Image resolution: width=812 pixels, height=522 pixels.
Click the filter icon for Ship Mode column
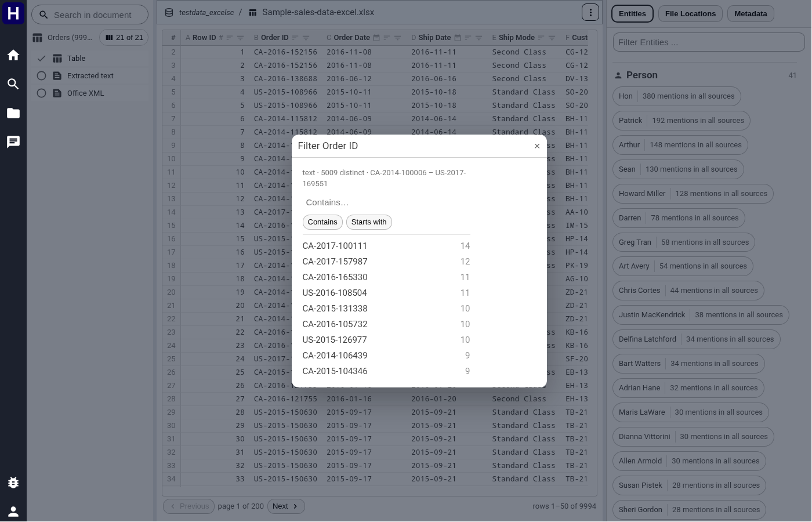pyautogui.click(x=552, y=38)
